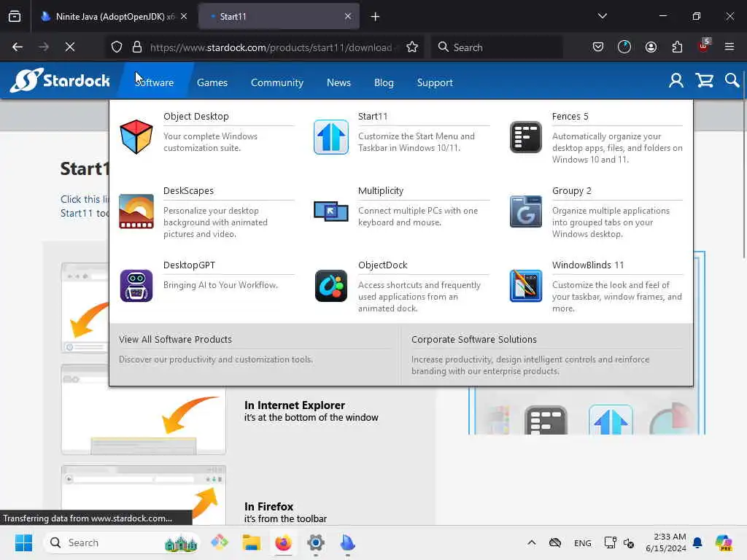Viewport: 747px width, 560px height.
Task: Open the ObjectDock icon
Action: click(331, 286)
